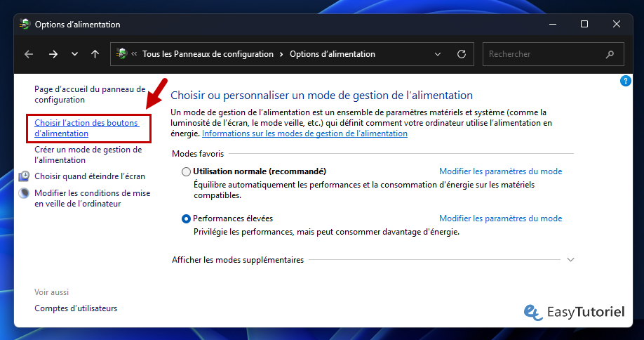Go forward with the right arrow button
Screen dimensions: 644x340
click(53, 54)
